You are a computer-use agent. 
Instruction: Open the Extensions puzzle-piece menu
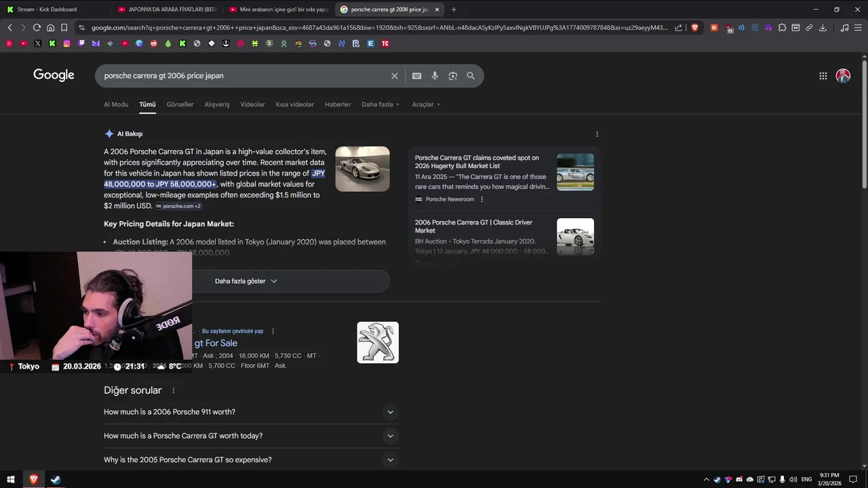782,28
